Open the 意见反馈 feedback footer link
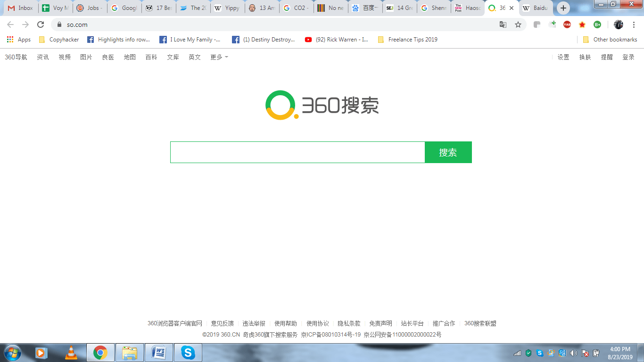644x362 pixels. pos(223,323)
